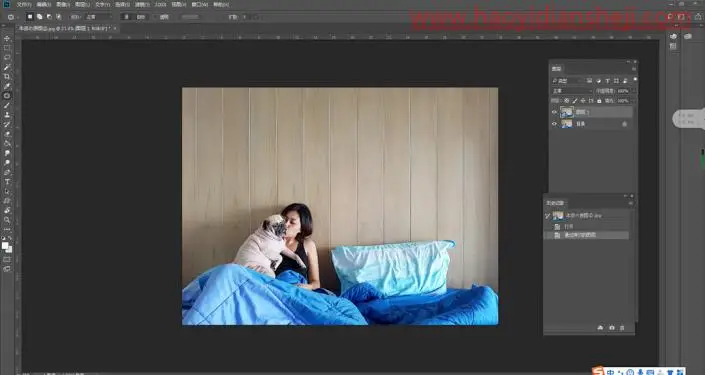Viewport: 705px width, 375px height.
Task: Select the Lasso tool
Action: (7, 58)
